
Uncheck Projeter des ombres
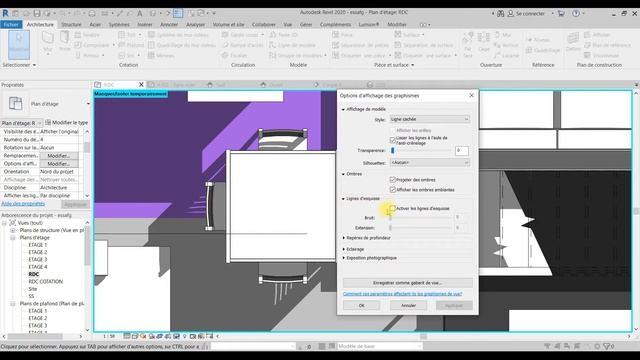pos(393,180)
